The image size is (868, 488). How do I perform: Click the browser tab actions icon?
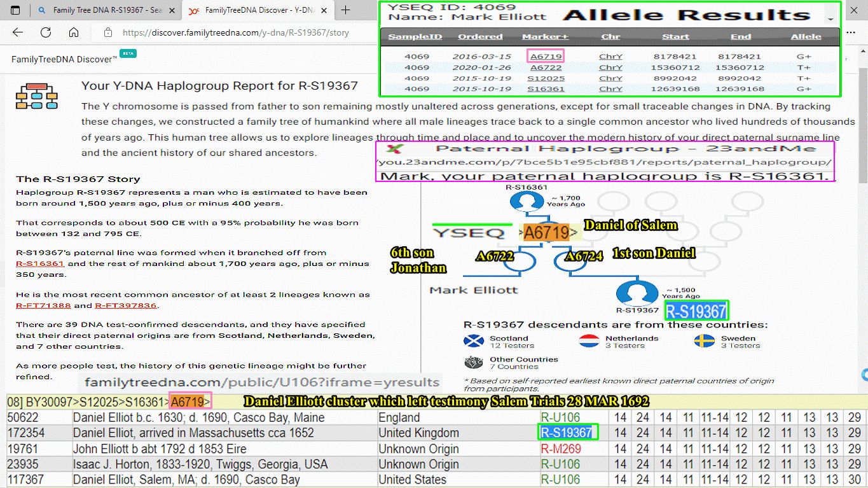15,10
